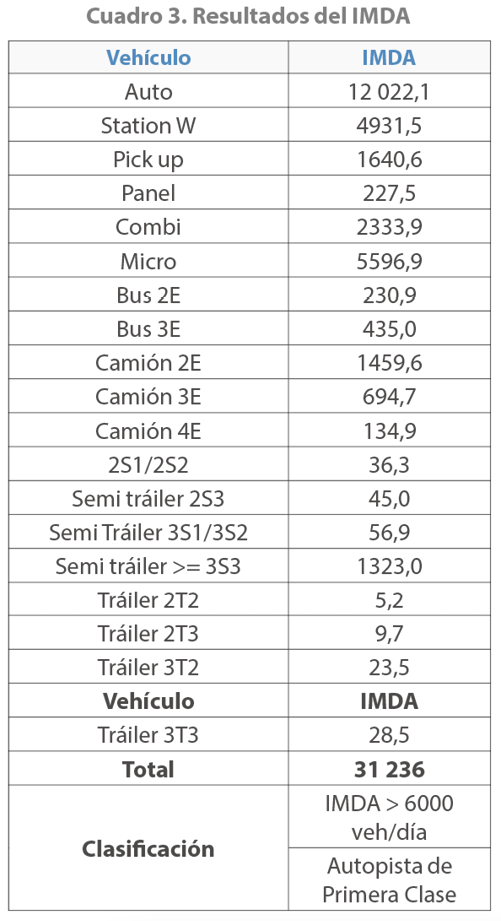Select the Camión 2E cell

(148, 362)
